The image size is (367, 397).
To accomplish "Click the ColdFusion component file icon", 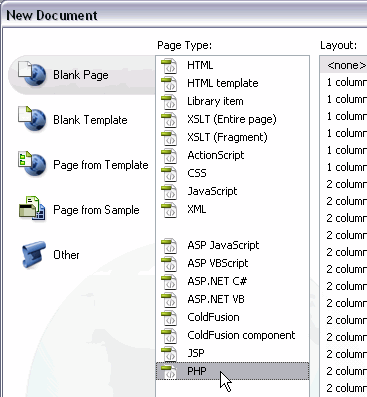I will pyautogui.click(x=169, y=336).
